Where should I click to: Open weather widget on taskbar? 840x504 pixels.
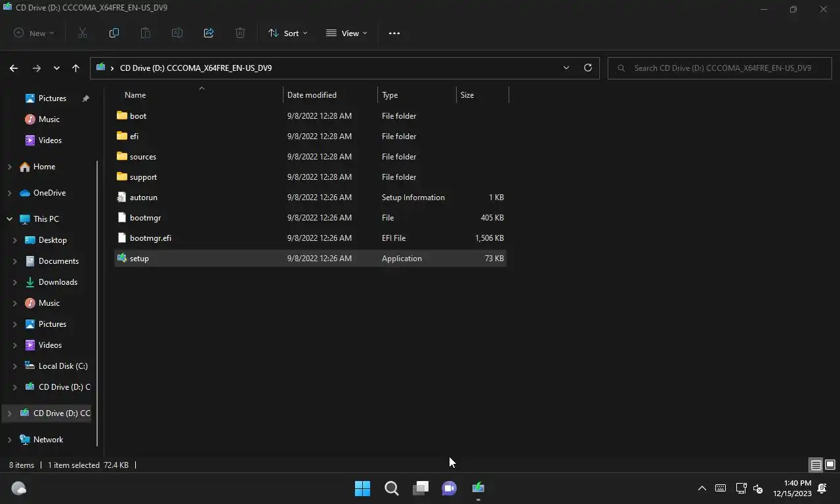pyautogui.click(x=19, y=488)
